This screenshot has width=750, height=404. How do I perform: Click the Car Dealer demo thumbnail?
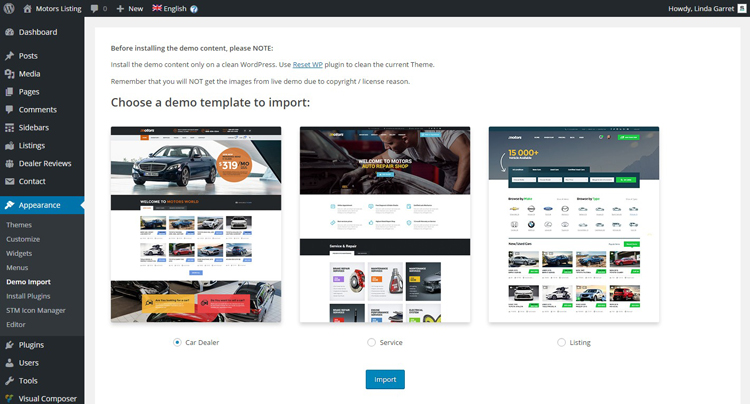(x=196, y=224)
